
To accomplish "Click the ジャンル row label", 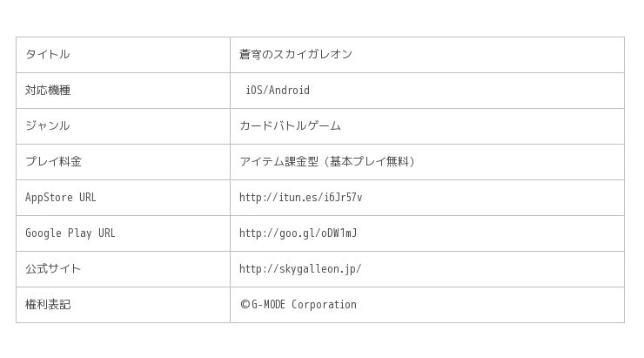I will 47,126.
